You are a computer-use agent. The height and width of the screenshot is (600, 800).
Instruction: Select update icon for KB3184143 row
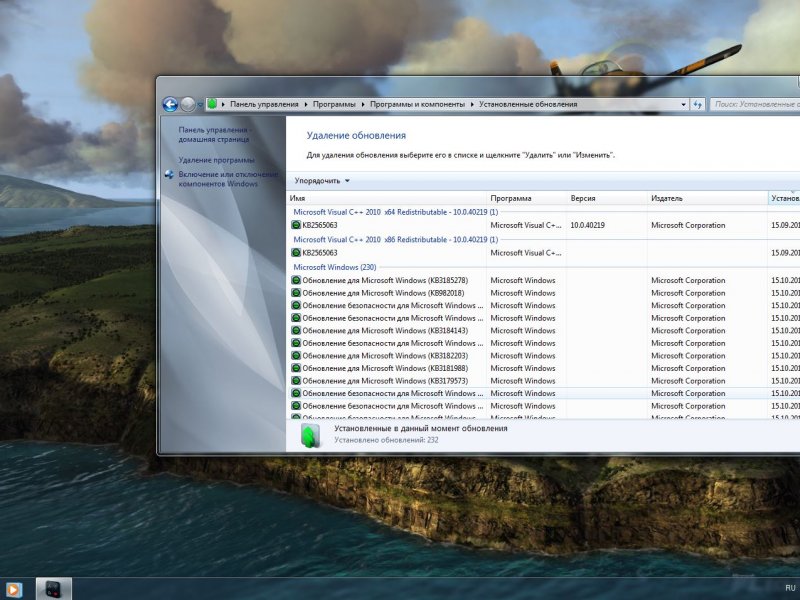point(296,331)
